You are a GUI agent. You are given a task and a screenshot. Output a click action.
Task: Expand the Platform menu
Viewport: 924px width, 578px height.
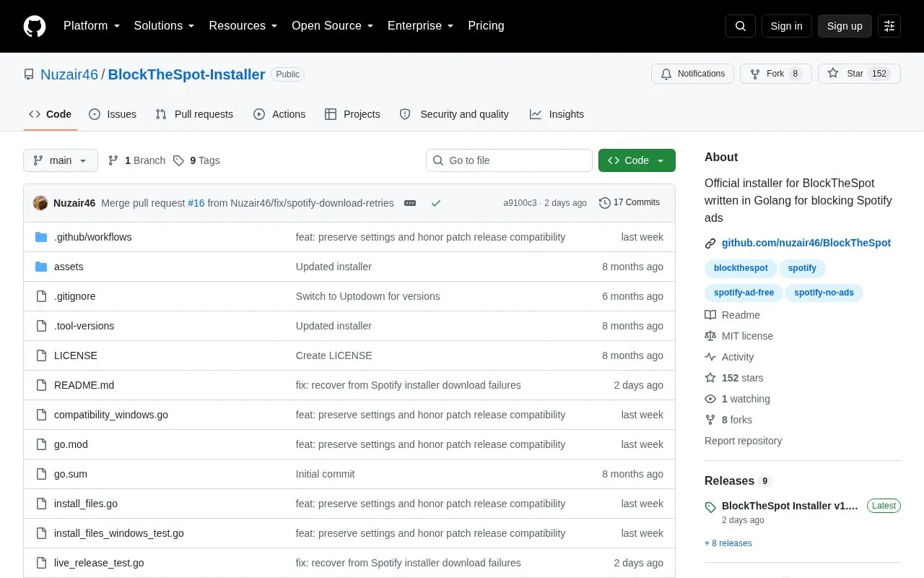[92, 26]
